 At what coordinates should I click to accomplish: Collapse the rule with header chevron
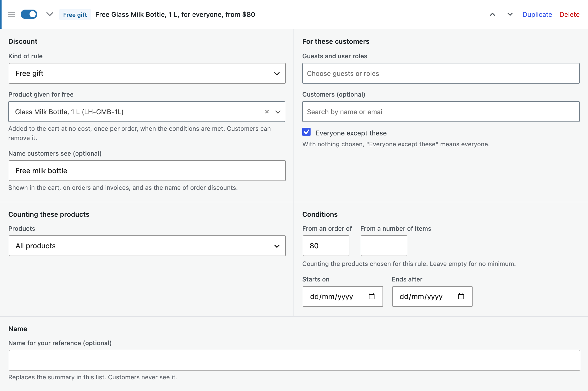(x=50, y=14)
